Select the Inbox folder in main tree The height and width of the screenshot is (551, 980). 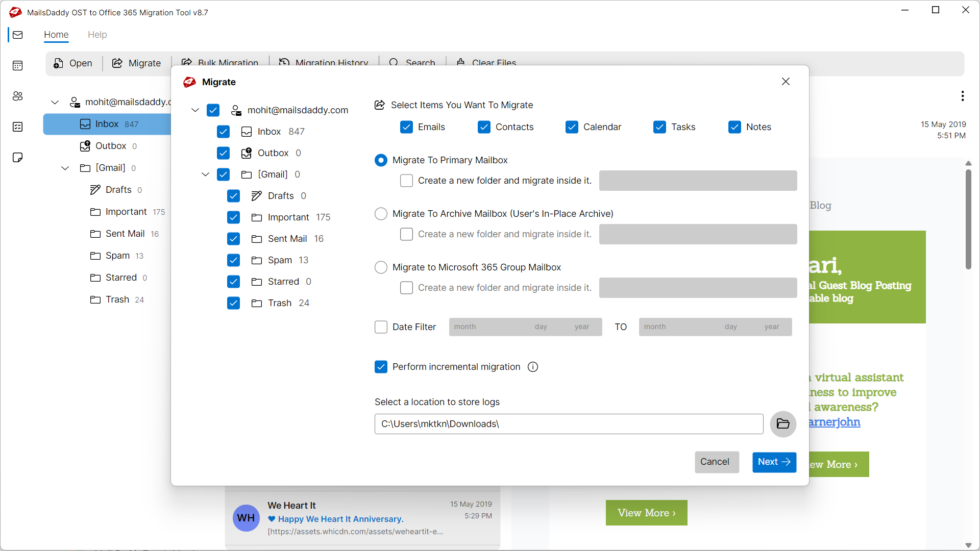(107, 124)
